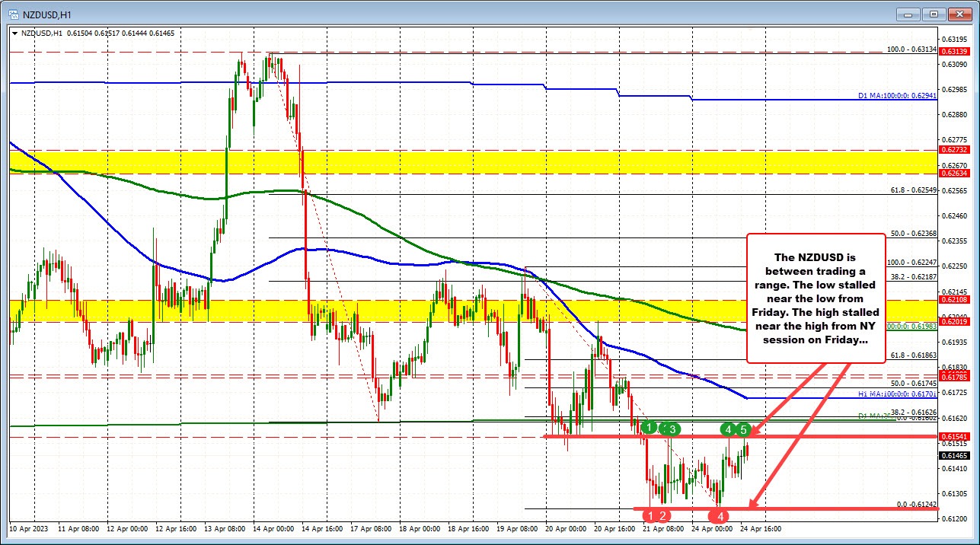Click the black current price label 0.61465
This screenshot has width=980, height=545.
953,457
